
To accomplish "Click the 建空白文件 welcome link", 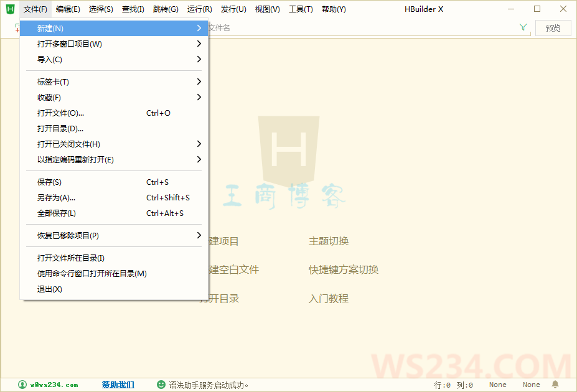I will click(234, 269).
